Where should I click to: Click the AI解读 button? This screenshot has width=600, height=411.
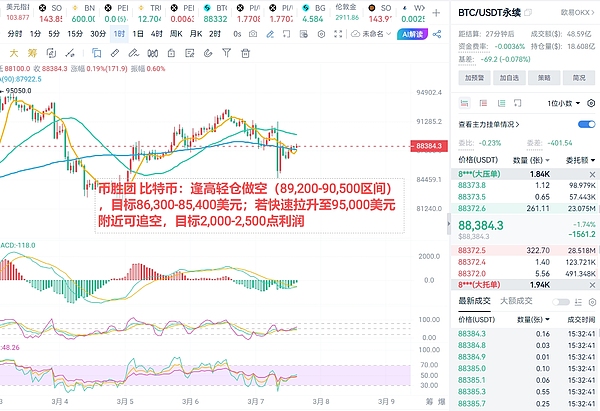pos(413,34)
